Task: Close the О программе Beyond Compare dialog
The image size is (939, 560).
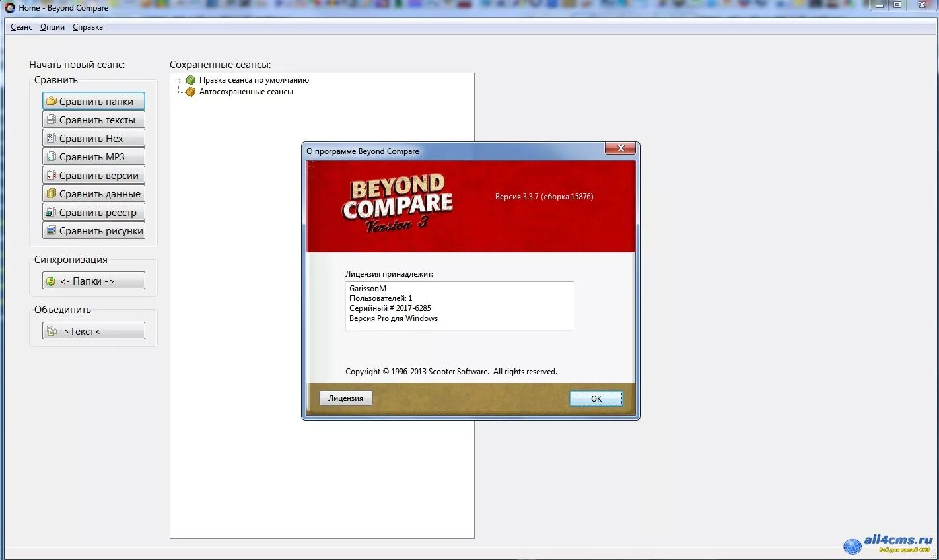Action: pyautogui.click(x=621, y=149)
